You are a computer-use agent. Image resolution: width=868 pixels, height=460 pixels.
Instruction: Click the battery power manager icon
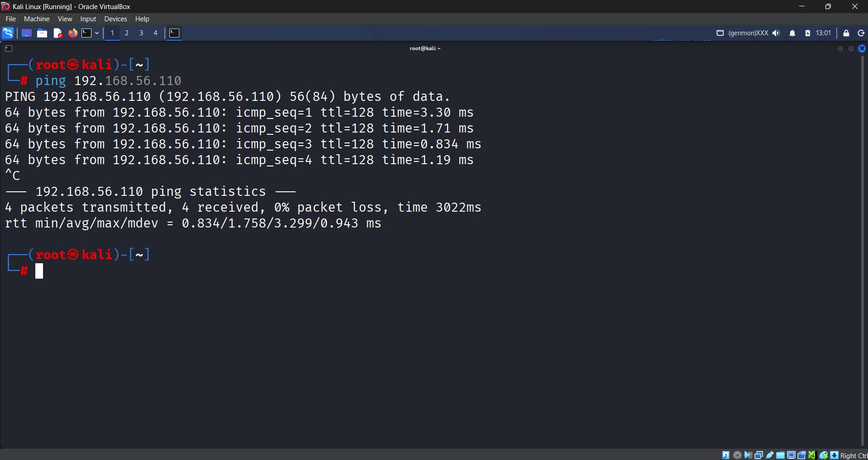point(807,33)
